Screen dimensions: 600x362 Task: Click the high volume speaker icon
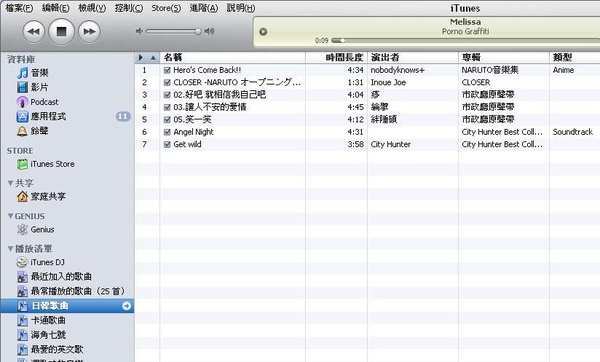[209, 31]
